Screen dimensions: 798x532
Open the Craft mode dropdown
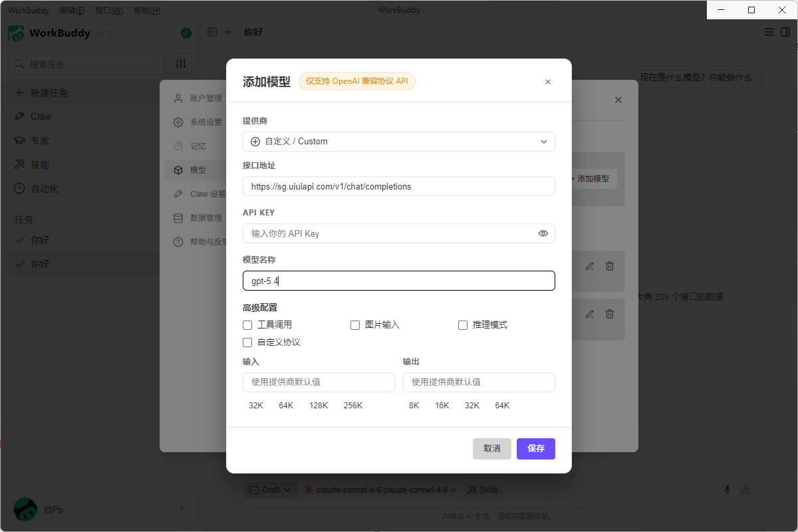click(x=271, y=490)
